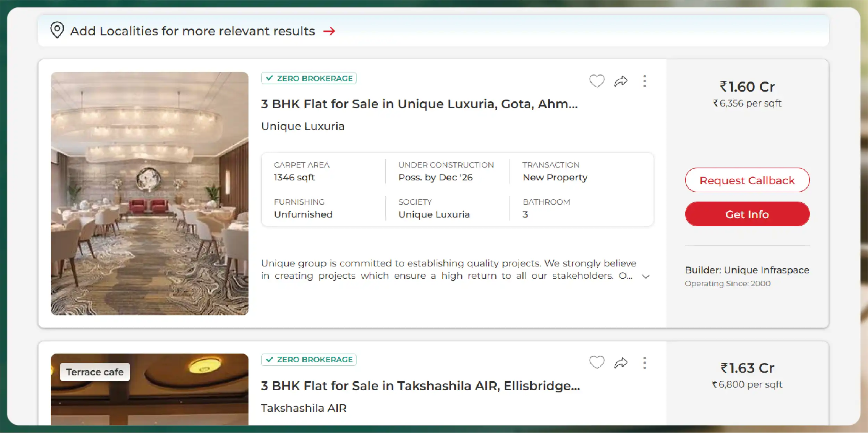This screenshot has width=868, height=433.
Task: Click the location pin icon beside Add Localities
Action: (57, 30)
